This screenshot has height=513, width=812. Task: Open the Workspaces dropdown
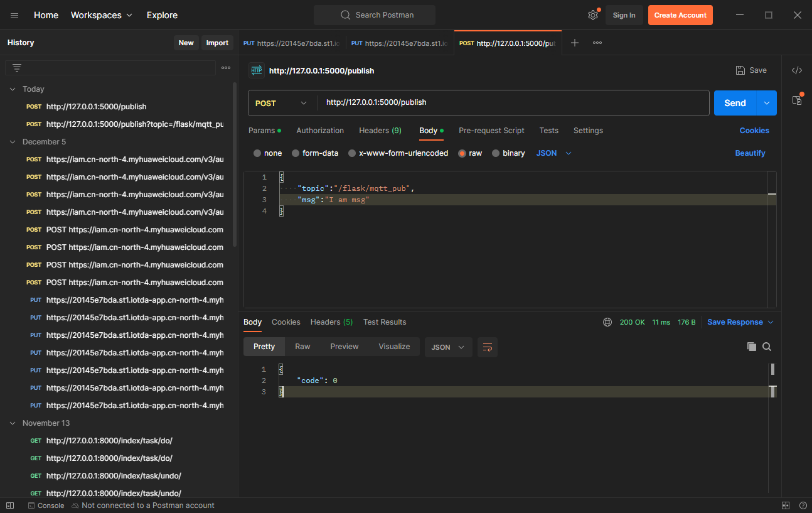[x=102, y=15]
